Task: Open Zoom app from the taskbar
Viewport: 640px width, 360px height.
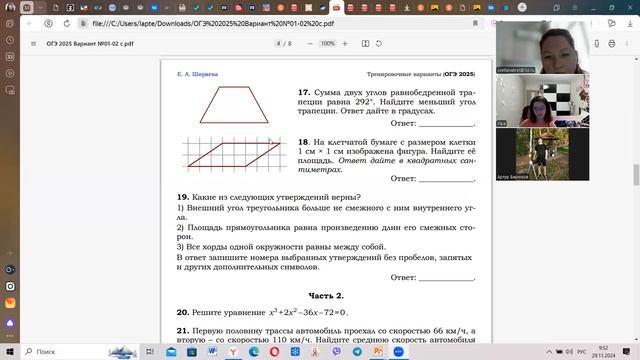Action: coord(398,351)
